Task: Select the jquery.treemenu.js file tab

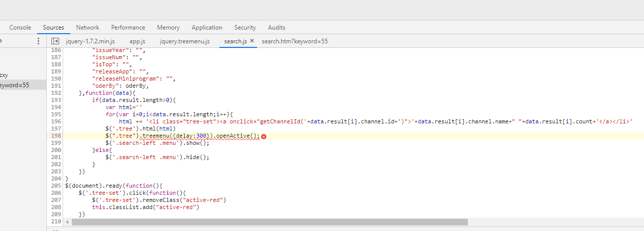Action: pyautogui.click(x=185, y=41)
